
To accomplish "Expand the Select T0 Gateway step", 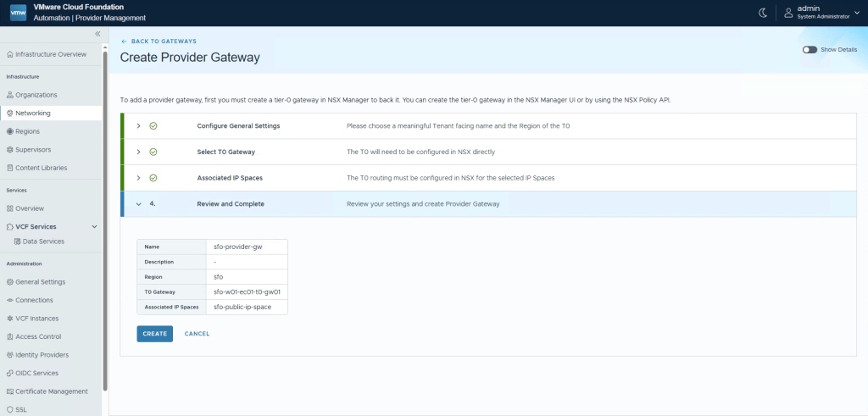I will coord(138,152).
